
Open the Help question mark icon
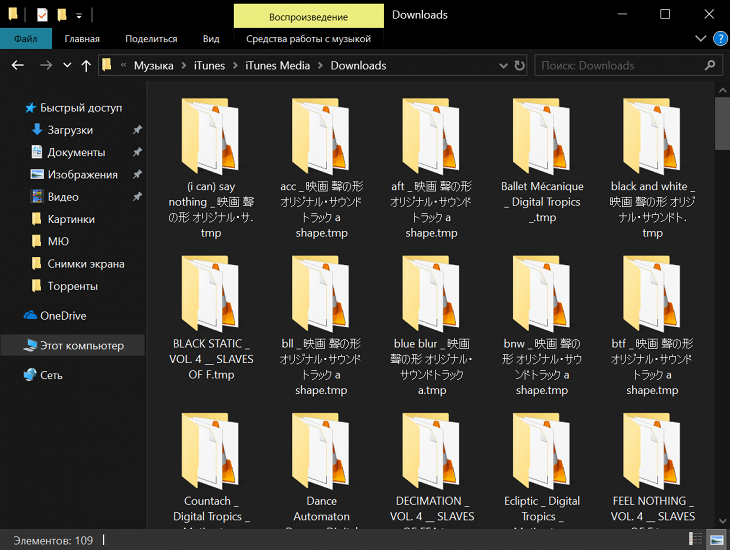[720, 38]
